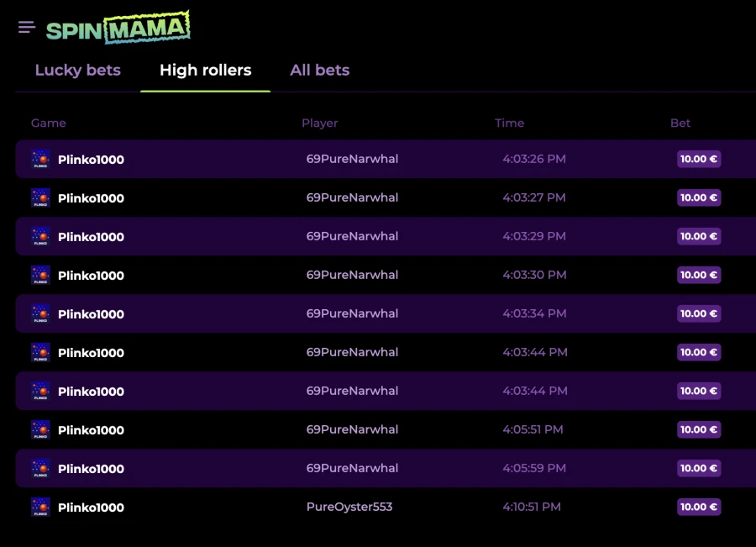This screenshot has height=547, width=756.
Task: Click Plinko icon in the 4:03:26 PM row
Action: 40,159
